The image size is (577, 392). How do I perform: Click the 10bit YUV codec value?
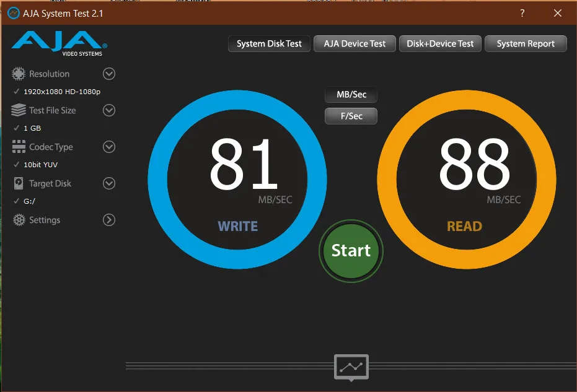[40, 165]
